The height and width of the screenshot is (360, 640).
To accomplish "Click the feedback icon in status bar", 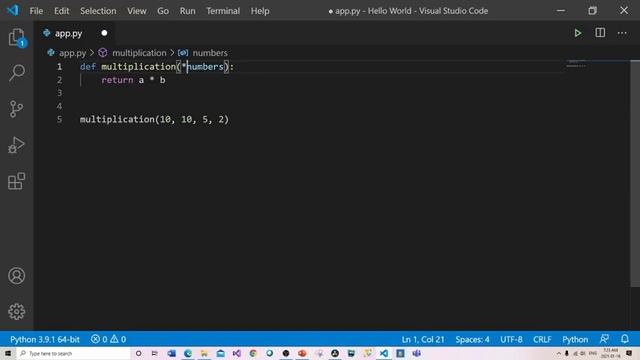I will point(604,339).
